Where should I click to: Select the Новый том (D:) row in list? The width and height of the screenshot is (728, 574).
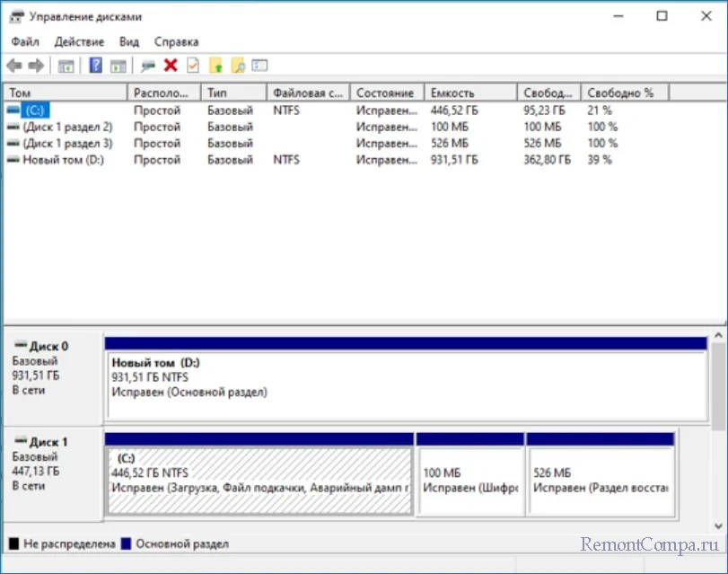pyautogui.click(x=61, y=159)
